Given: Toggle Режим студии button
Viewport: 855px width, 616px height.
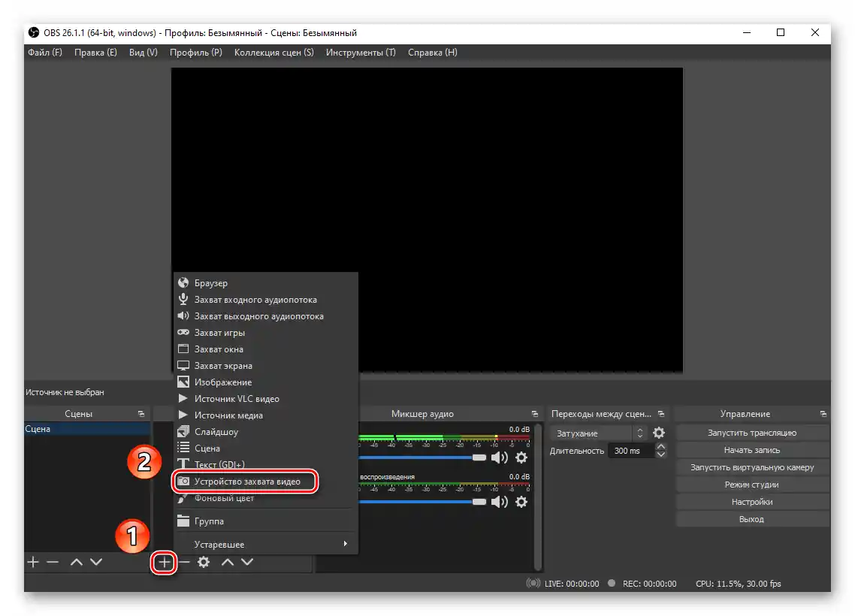Looking at the screenshot, I should (753, 485).
